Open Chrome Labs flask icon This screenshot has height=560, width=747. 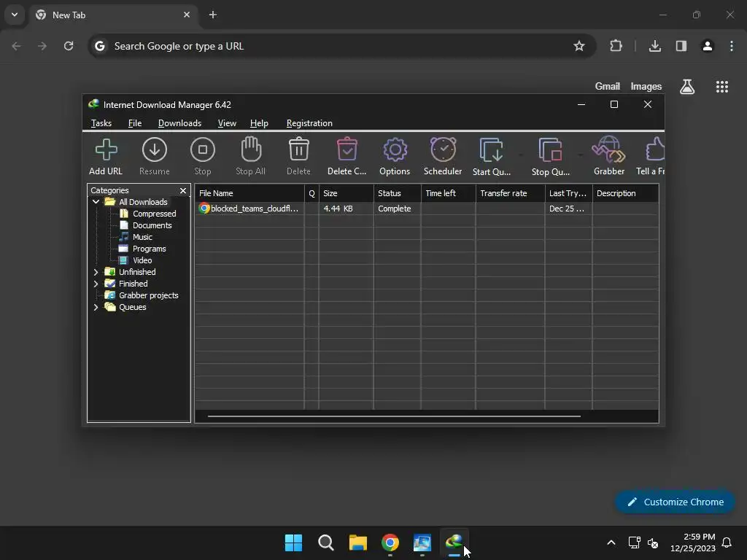point(687,87)
